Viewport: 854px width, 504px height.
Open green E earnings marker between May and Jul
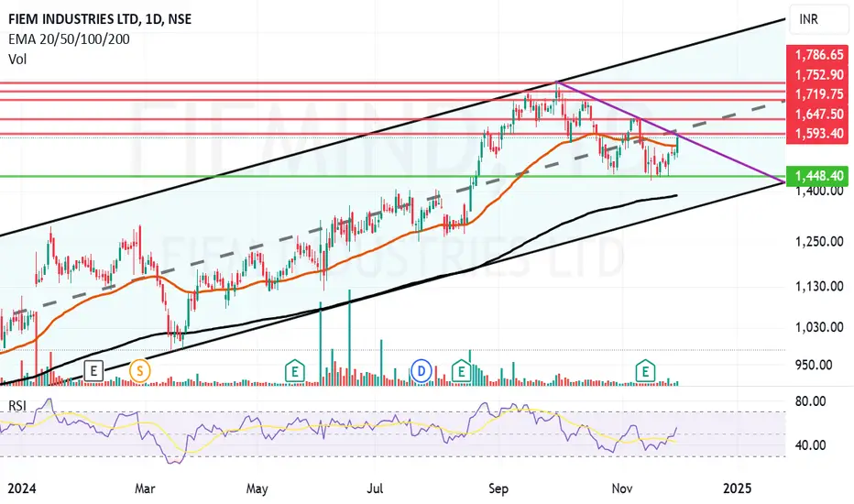[295, 371]
